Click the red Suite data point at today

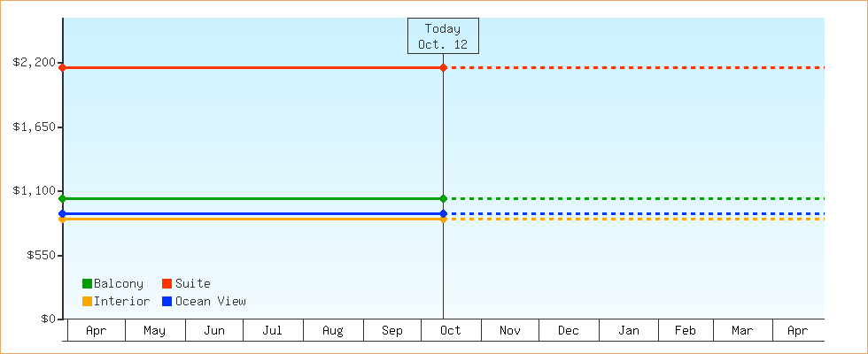pos(443,67)
